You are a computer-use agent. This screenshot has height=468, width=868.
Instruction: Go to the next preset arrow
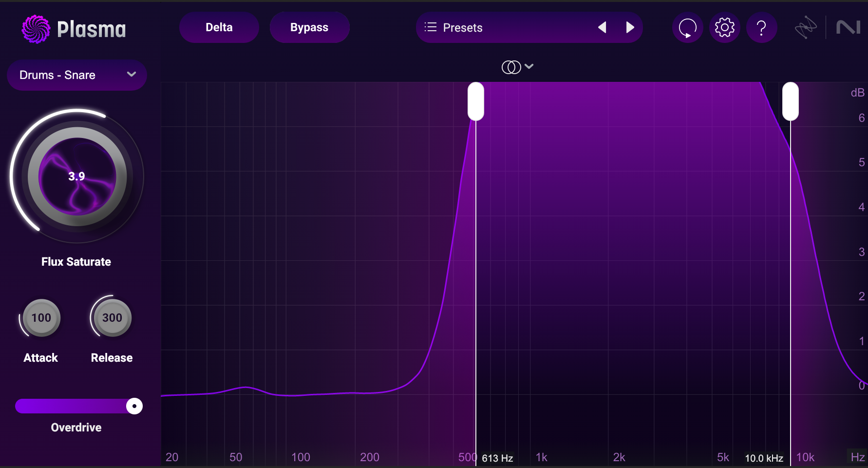(630, 27)
